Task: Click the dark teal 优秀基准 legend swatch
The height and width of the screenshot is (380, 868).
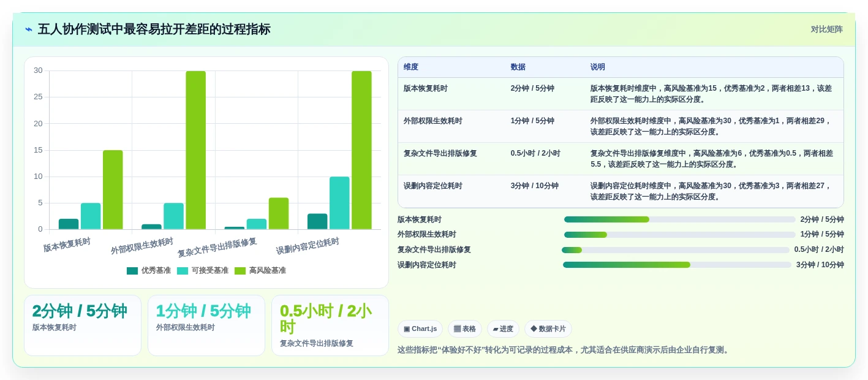Action: click(x=132, y=270)
